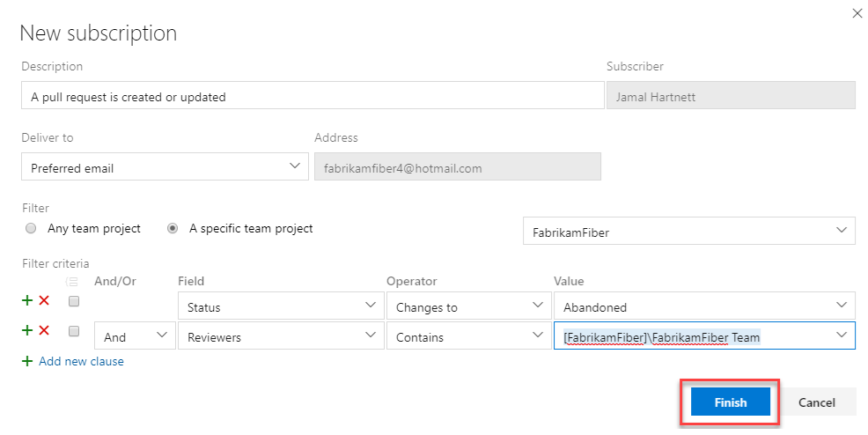This screenshot has height=435, width=868.
Task: Click the Finish button
Action: [x=730, y=402]
